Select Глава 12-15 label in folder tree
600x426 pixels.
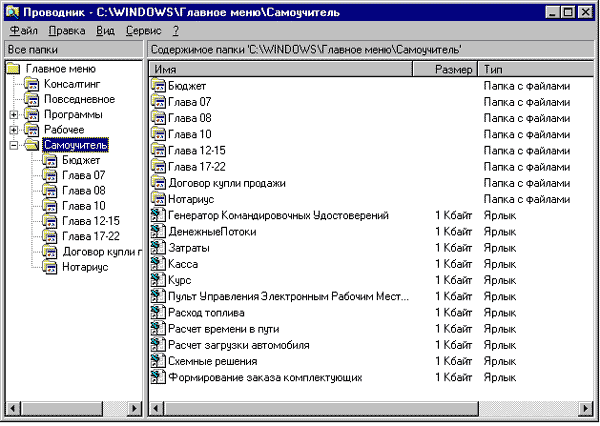(x=91, y=221)
